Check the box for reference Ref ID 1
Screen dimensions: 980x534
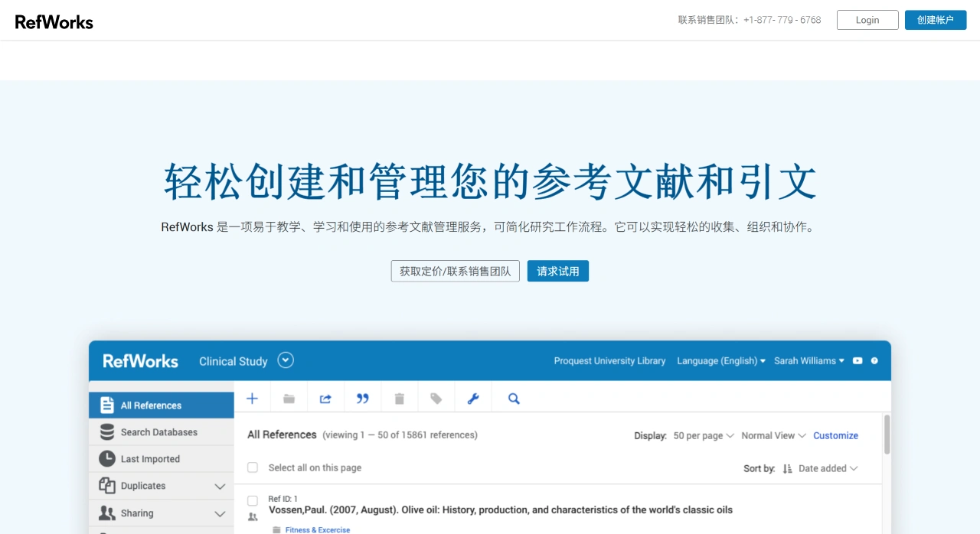(x=253, y=500)
